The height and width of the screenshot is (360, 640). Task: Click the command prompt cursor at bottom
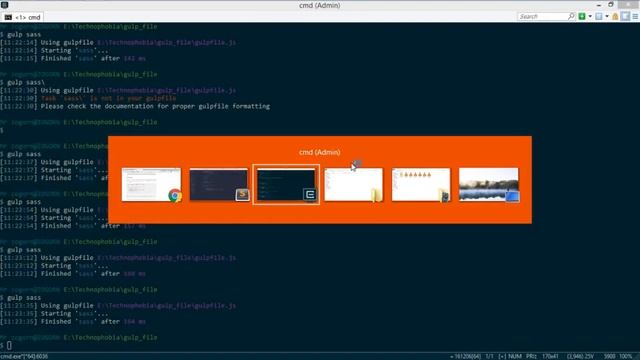coord(9,345)
